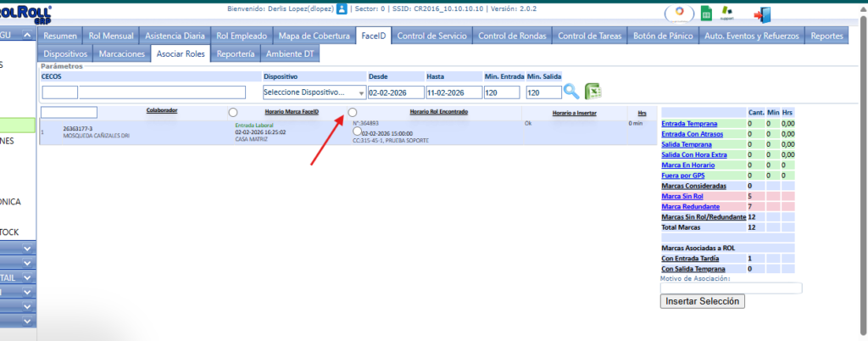Expand the first collapsed sidebar section below TOCK

tap(27, 249)
